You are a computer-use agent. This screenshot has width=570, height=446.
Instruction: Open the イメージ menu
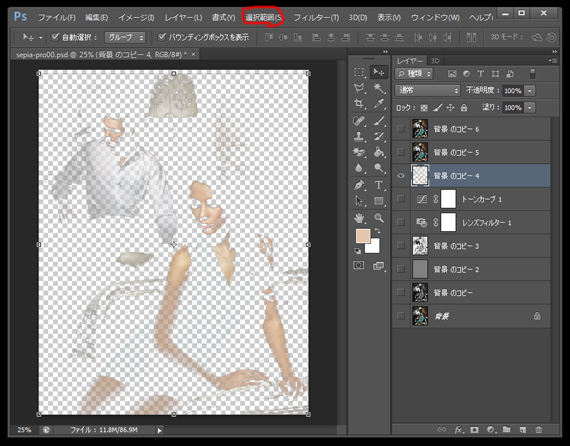pos(136,17)
